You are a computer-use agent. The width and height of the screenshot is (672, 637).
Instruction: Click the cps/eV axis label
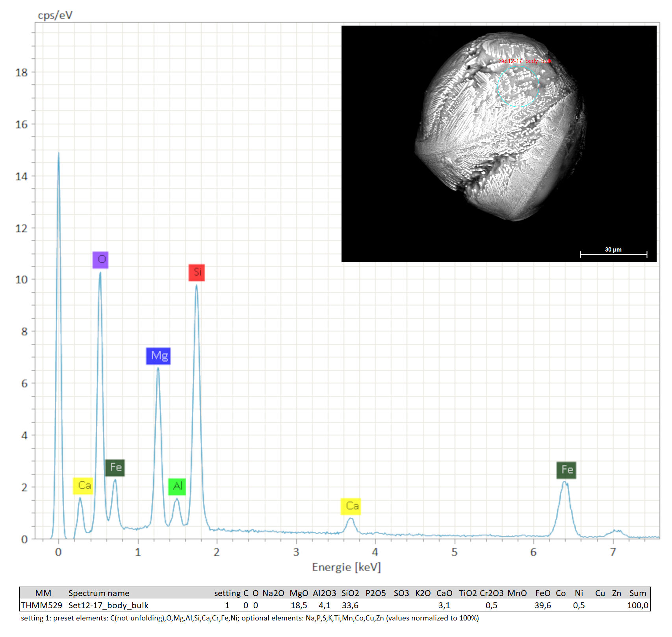point(55,15)
